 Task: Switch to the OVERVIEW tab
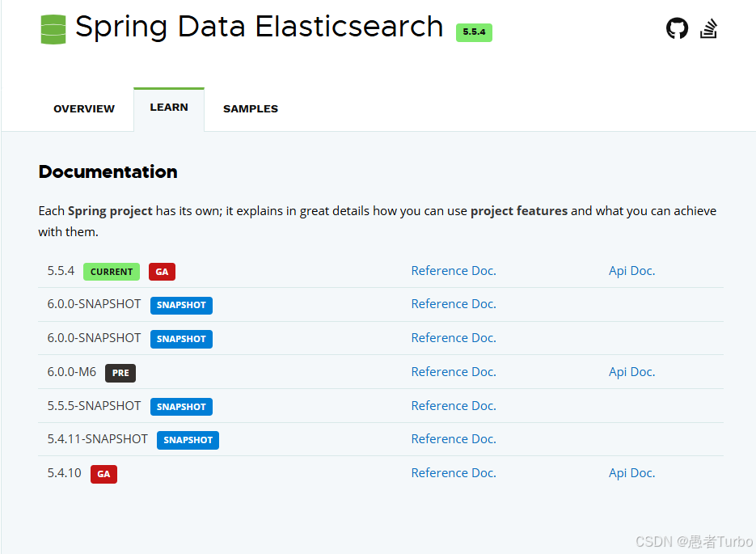click(84, 109)
